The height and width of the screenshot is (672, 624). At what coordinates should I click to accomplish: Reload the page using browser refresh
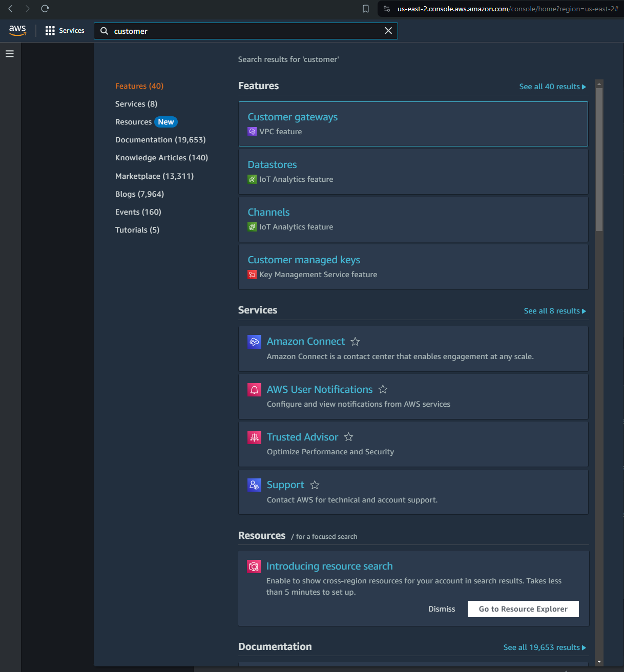(45, 9)
